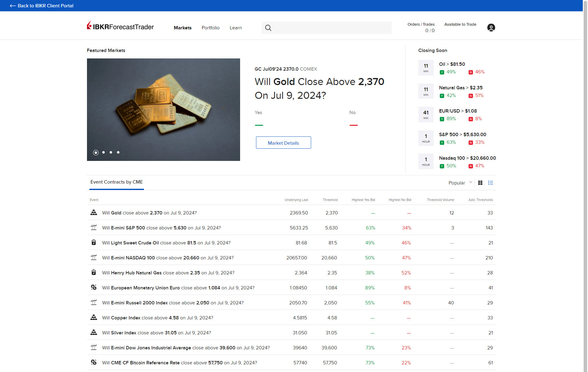The height and width of the screenshot is (372, 588).
Task: Go back to IBKR Client Portal
Action: click(x=41, y=6)
